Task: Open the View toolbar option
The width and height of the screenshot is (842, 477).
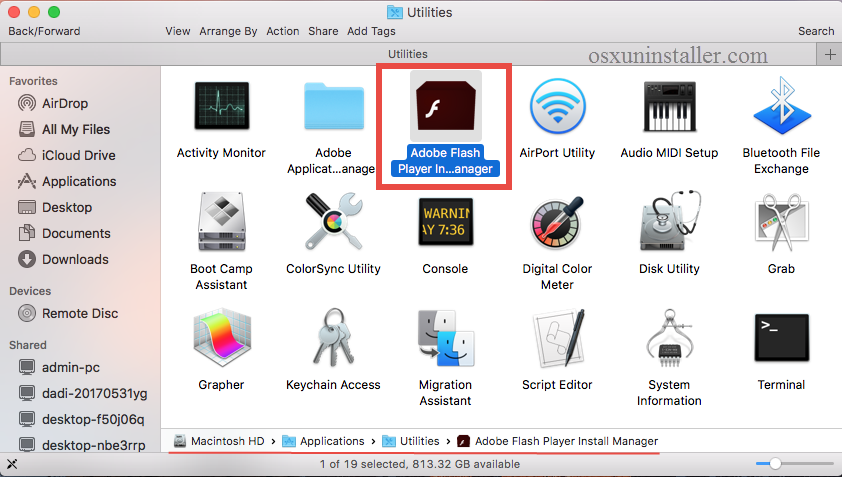Action: [178, 31]
